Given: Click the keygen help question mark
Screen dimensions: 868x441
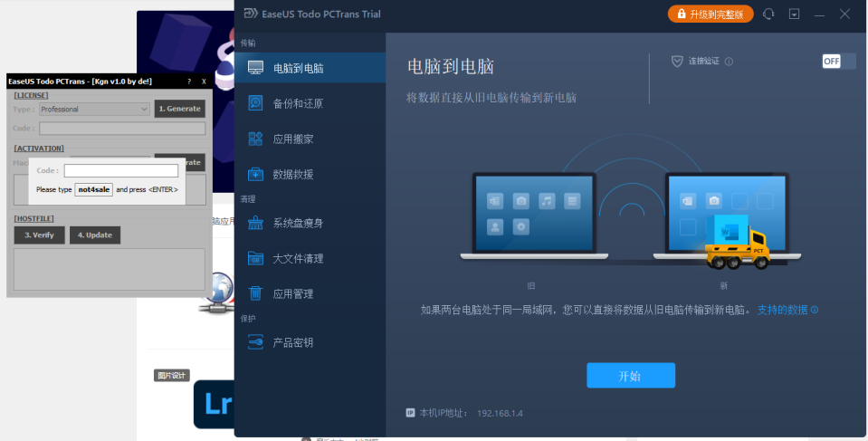Looking at the screenshot, I should [189, 81].
